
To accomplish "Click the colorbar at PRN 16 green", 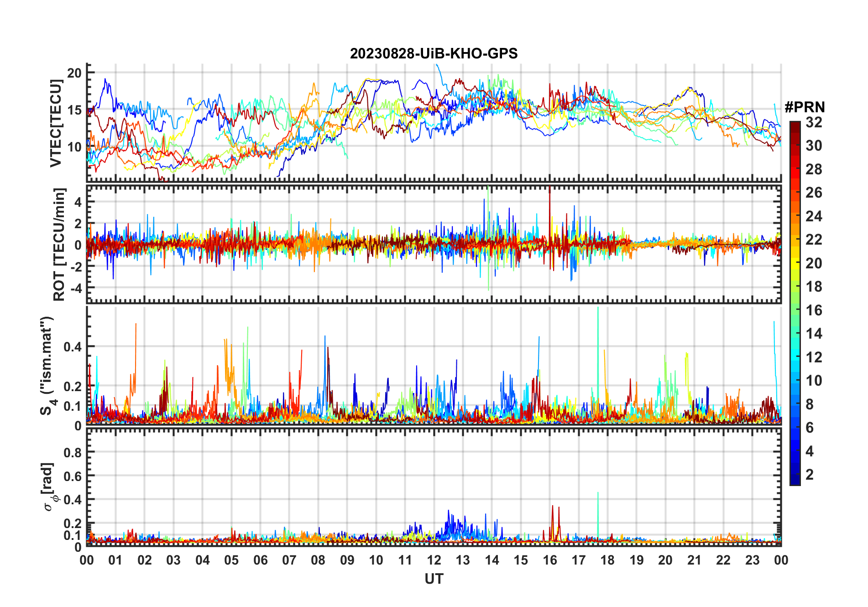I will coord(795,310).
